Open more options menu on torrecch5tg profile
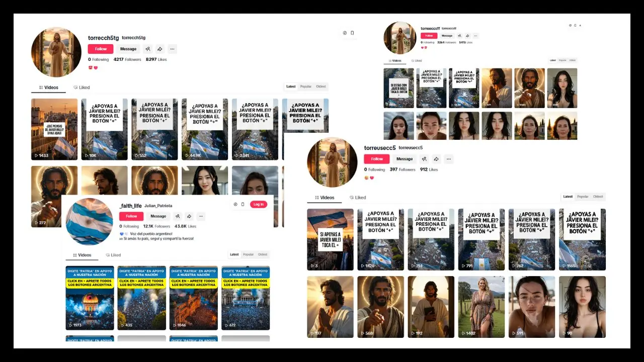644x362 pixels. click(x=172, y=49)
